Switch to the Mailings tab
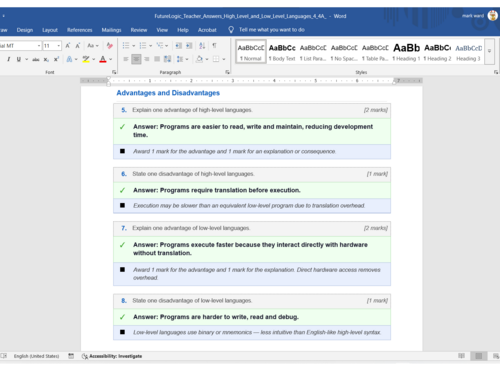500x375 pixels. [111, 30]
